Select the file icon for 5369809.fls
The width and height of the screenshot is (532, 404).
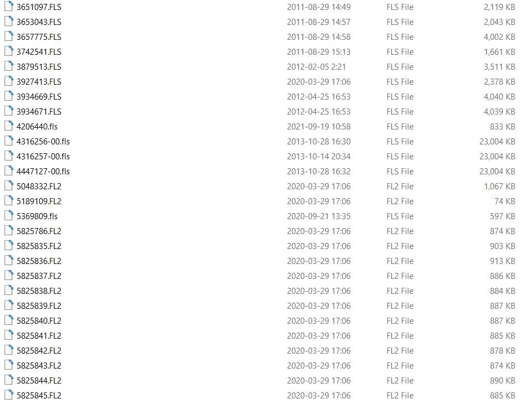pos(9,216)
